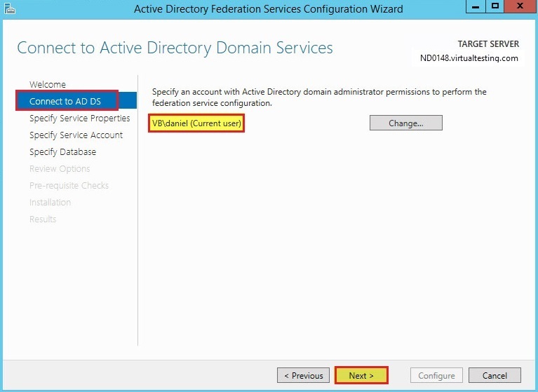Image resolution: width=538 pixels, height=392 pixels.
Task: Select the Review Options step
Action: coord(60,168)
